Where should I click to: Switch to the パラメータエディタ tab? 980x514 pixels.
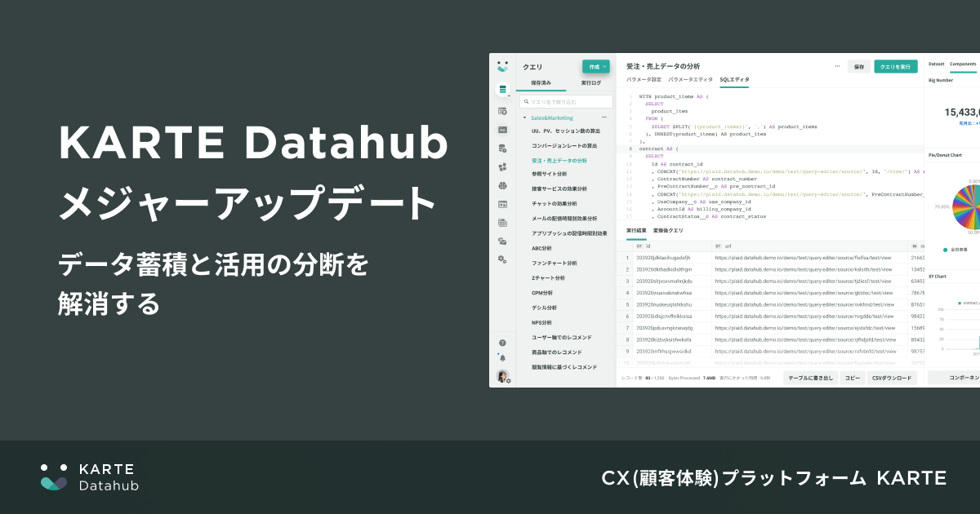pos(690,79)
